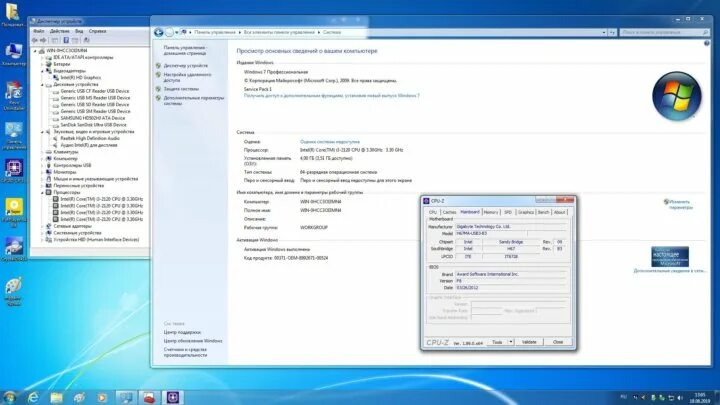Viewport: 720px width, 405px height.
Task: Select SanDisk Ultra USB Device
Action: pyautogui.click(x=93, y=125)
